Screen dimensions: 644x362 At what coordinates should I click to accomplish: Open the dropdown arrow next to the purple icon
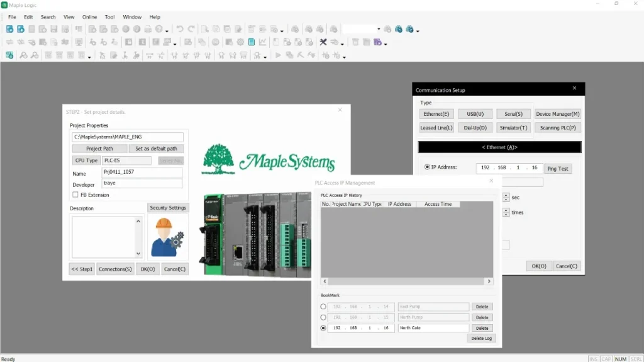tap(386, 43)
